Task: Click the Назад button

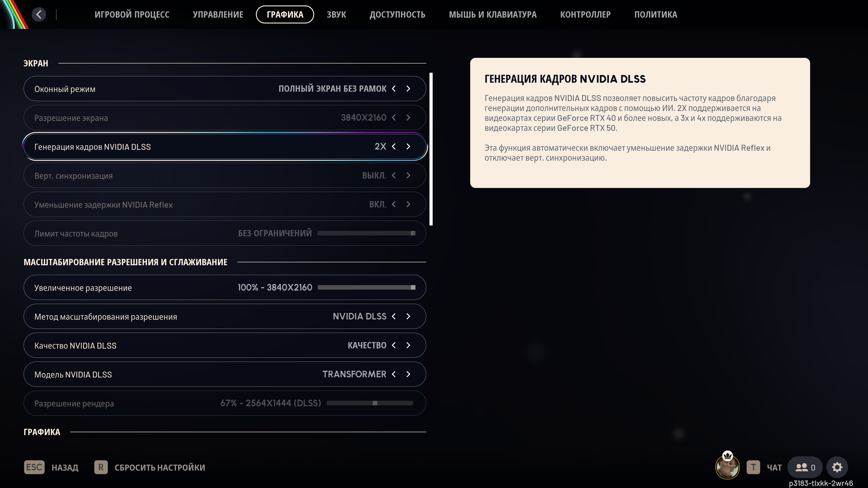Action: [65, 467]
